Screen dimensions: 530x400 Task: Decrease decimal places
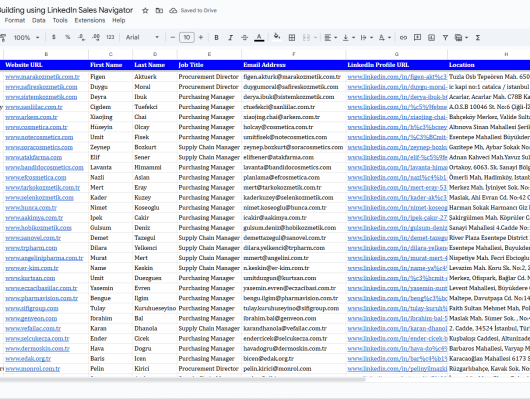[x=81, y=37]
